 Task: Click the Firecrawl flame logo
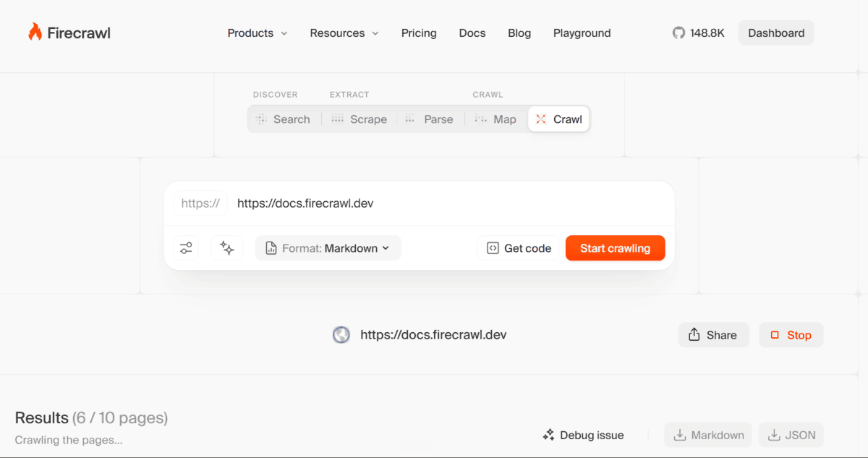(x=35, y=32)
